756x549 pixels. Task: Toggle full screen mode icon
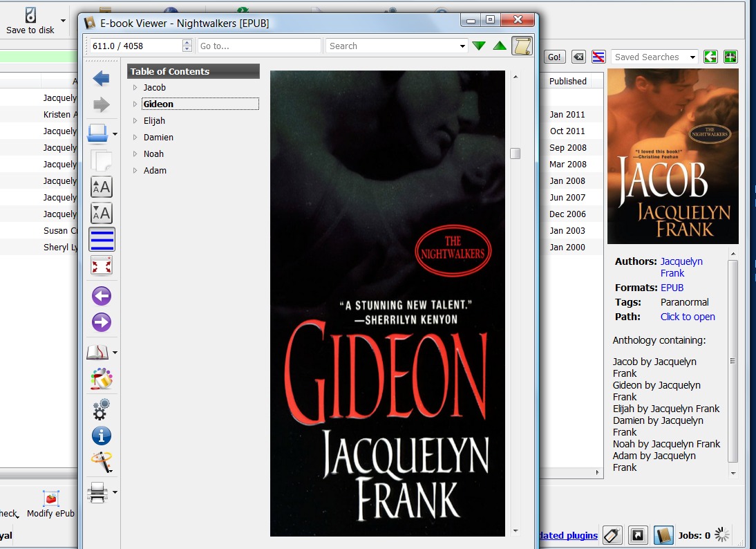coord(102,266)
